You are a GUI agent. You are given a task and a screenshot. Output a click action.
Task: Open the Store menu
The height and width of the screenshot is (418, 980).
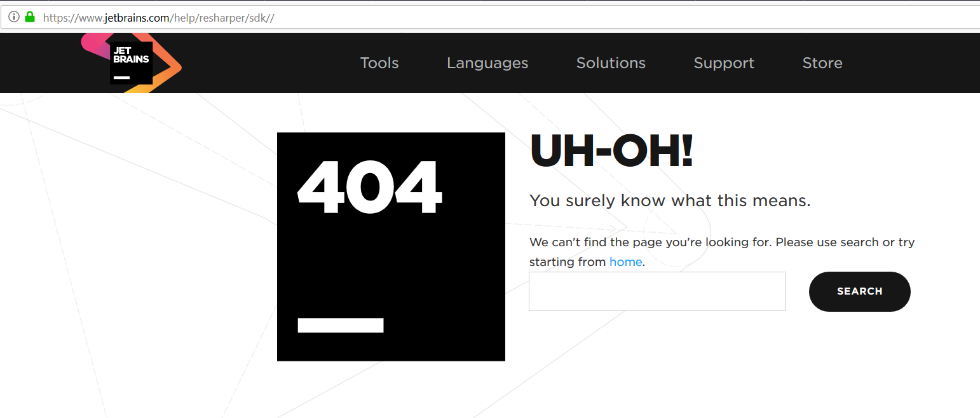822,63
